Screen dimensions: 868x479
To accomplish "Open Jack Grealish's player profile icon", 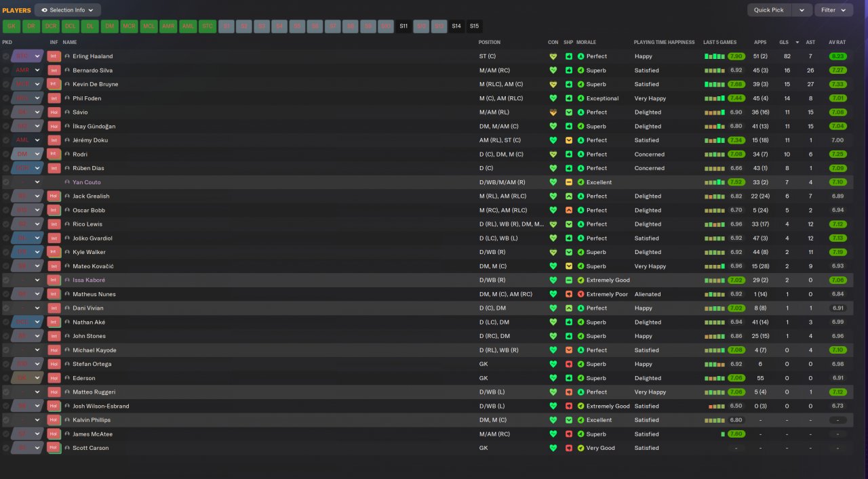I will tap(67, 196).
